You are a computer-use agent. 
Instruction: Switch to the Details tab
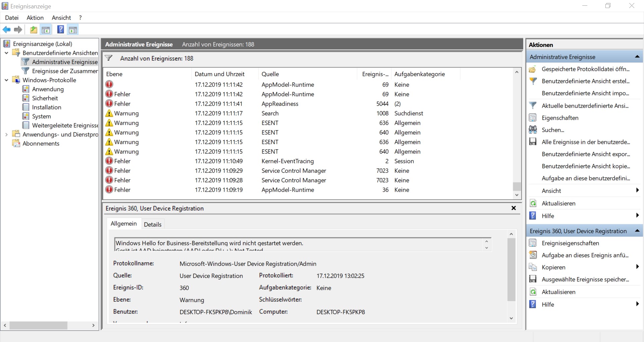point(153,225)
